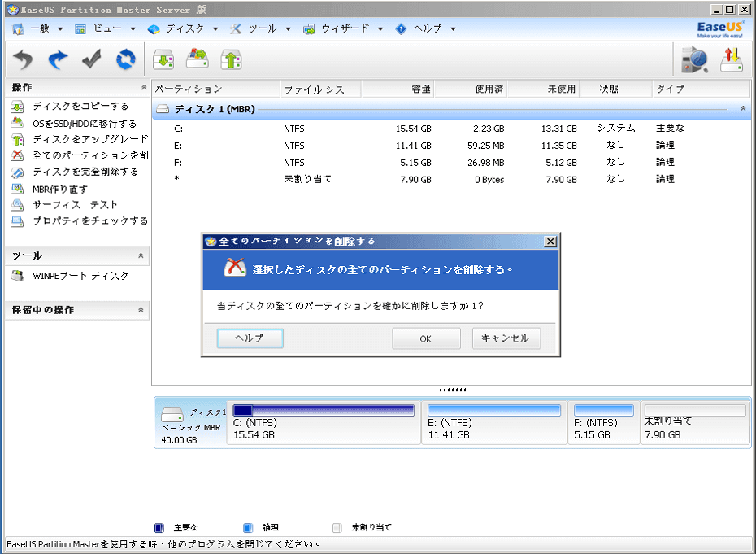The width and height of the screenshot is (756, 554).
Task: Click the Copy disk toolbar icon
Action: [163, 60]
